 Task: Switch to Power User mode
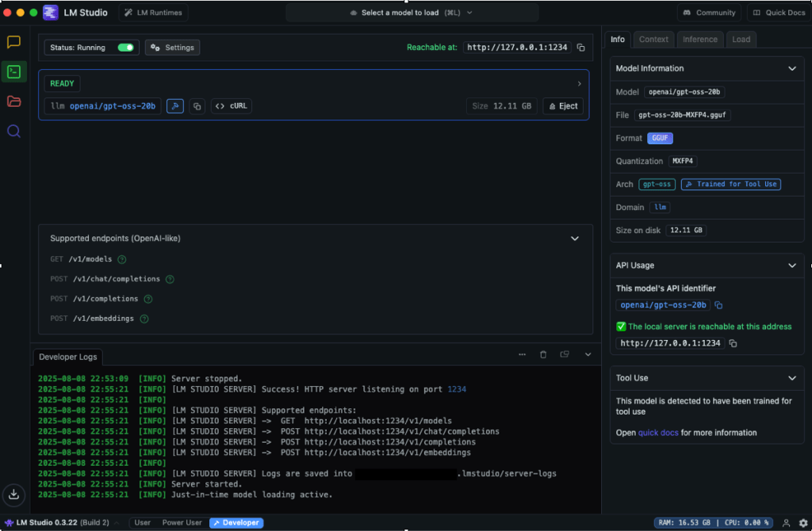[182, 523]
